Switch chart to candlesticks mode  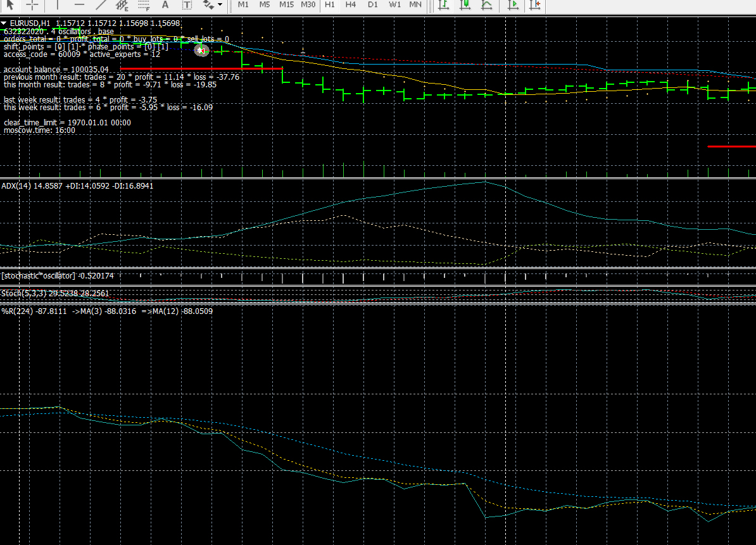(465, 4)
